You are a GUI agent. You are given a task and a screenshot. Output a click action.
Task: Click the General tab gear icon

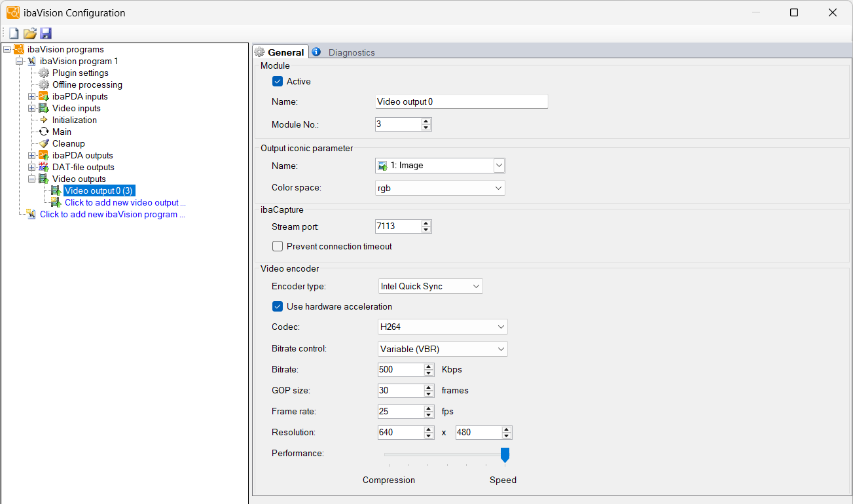click(x=259, y=52)
